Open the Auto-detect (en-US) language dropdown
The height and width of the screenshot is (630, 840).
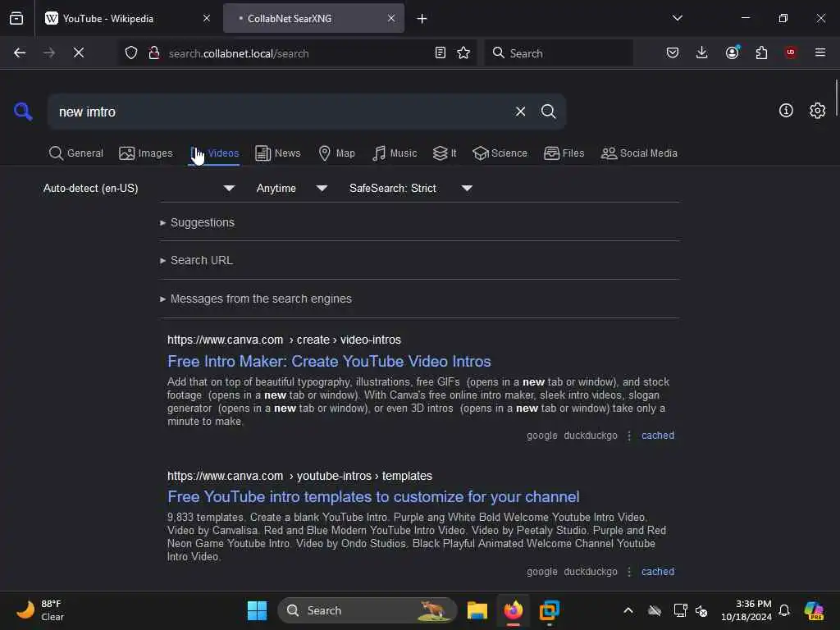click(139, 188)
